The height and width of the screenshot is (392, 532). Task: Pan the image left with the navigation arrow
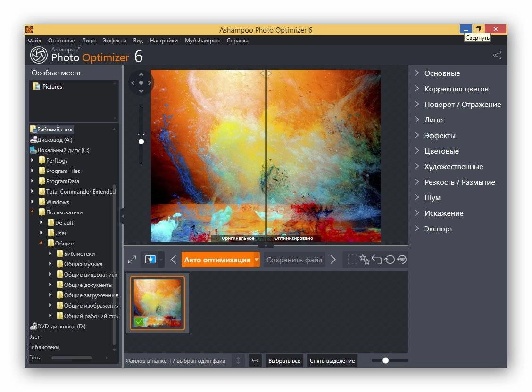coord(133,82)
